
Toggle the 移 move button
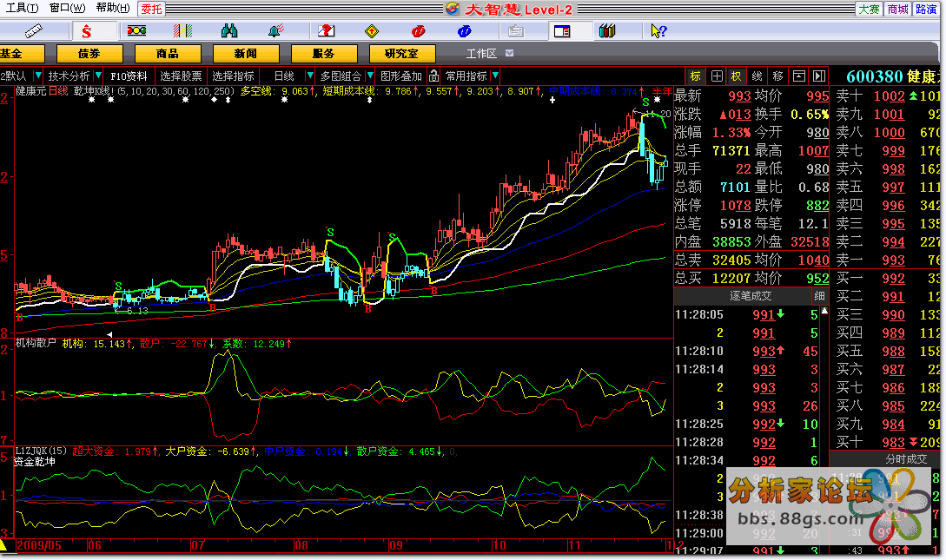click(x=777, y=76)
